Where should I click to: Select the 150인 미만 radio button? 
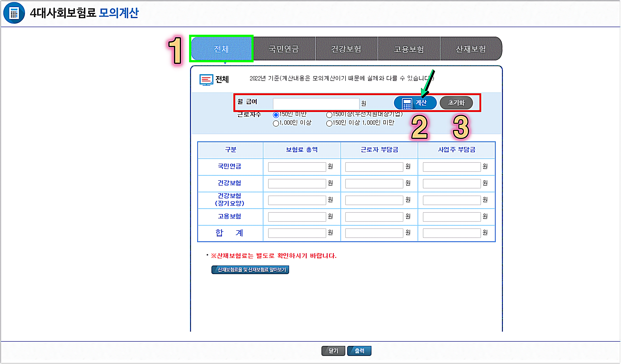[x=276, y=115]
